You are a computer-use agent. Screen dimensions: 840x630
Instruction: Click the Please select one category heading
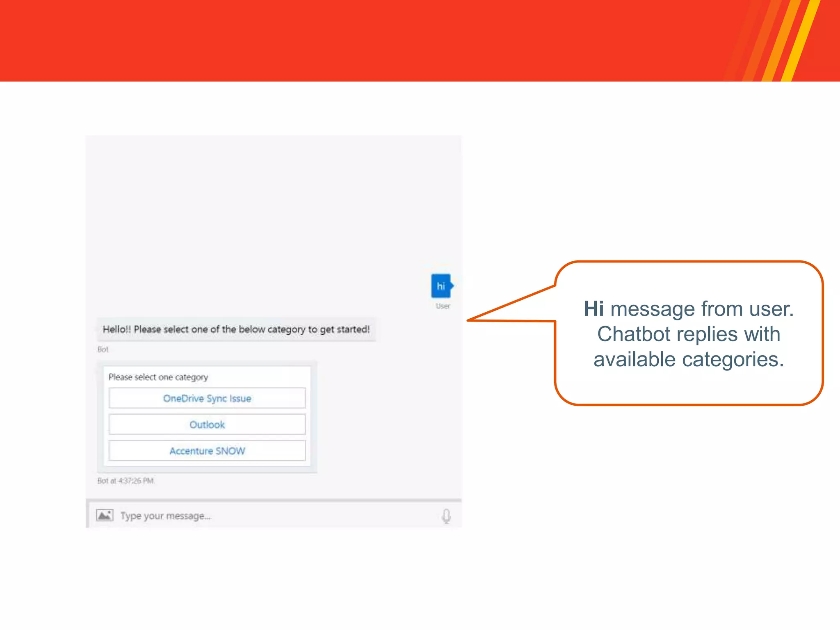[x=158, y=377]
